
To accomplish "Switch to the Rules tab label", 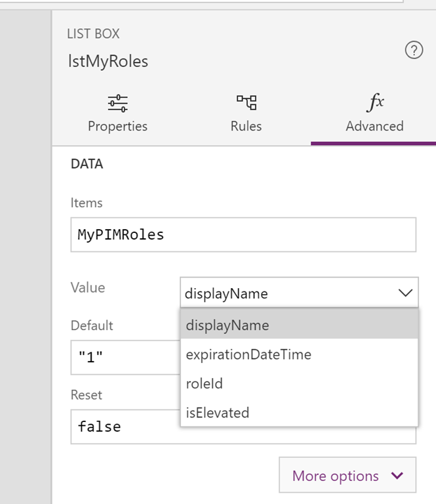I will pyautogui.click(x=247, y=126).
